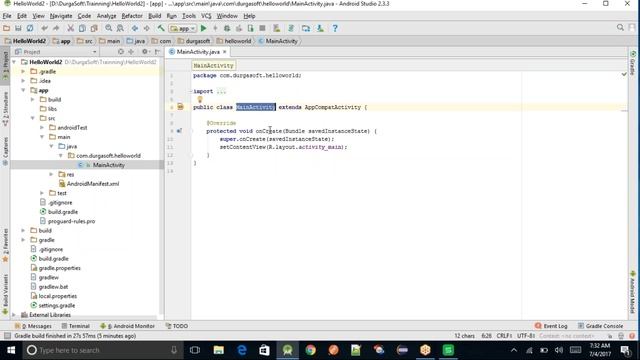The image size is (640, 360).
Task: Open the File menu
Action: [7, 16]
